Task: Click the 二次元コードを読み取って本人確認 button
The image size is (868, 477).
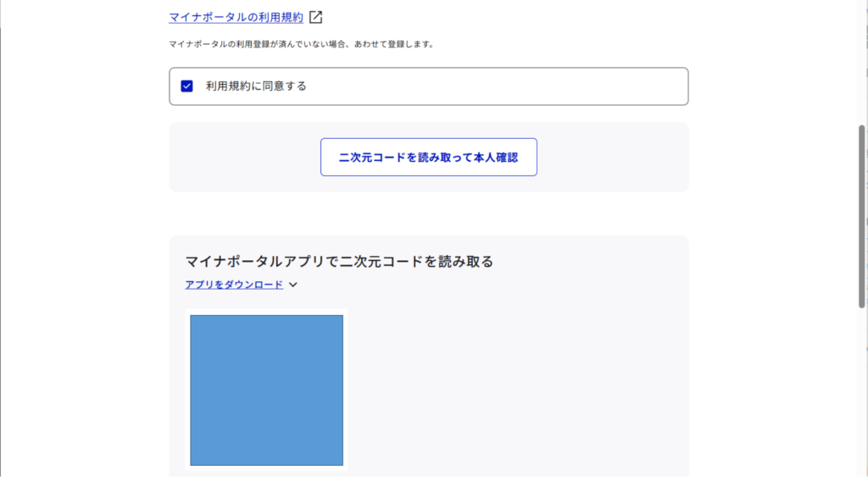Action: [428, 157]
